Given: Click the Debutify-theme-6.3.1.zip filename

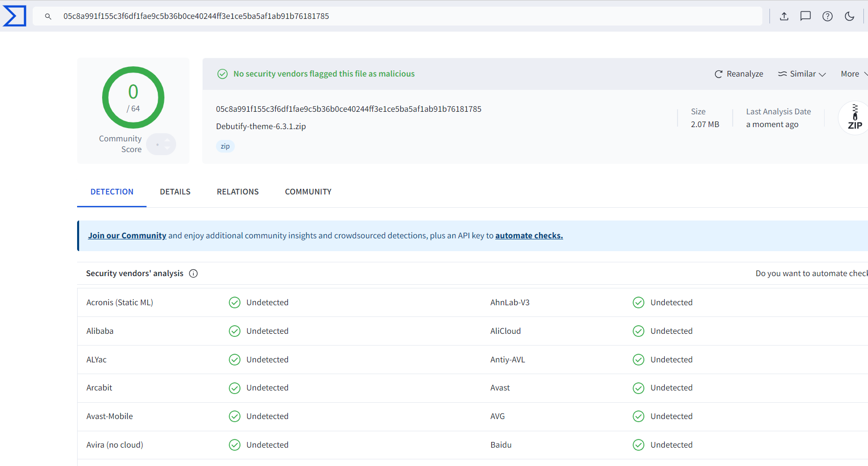Looking at the screenshot, I should [261, 127].
